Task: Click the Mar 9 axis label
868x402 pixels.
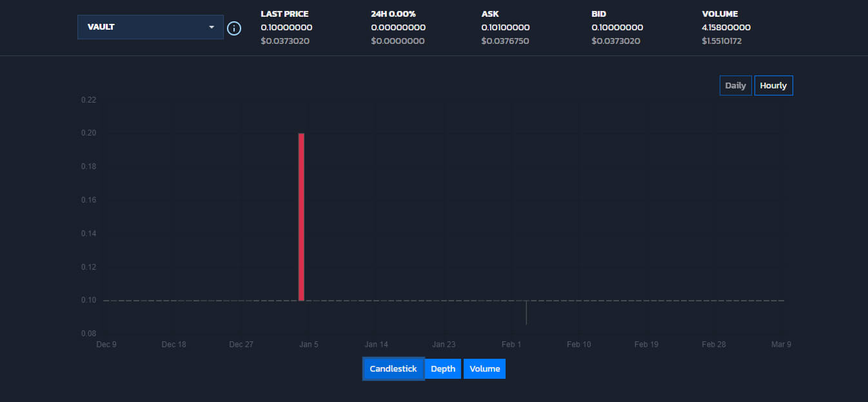Action: 781,344
